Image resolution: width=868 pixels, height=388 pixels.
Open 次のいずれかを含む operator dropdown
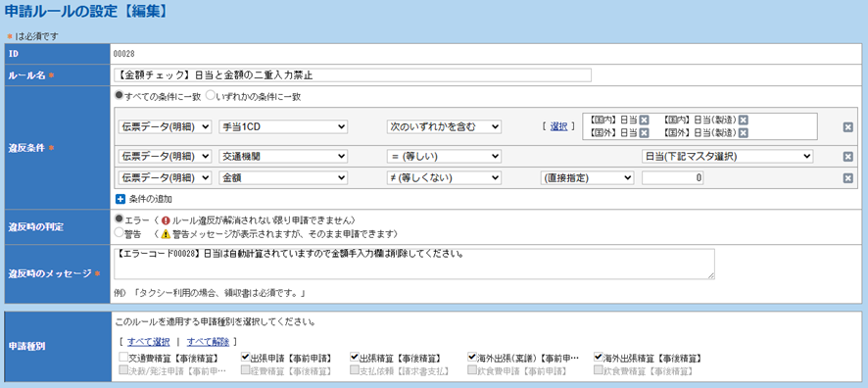pos(444,127)
